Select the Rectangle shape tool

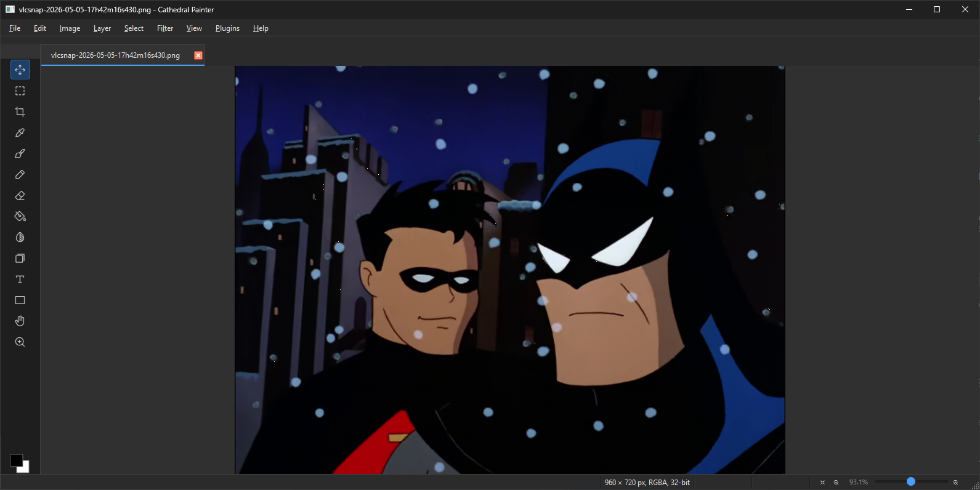click(20, 300)
